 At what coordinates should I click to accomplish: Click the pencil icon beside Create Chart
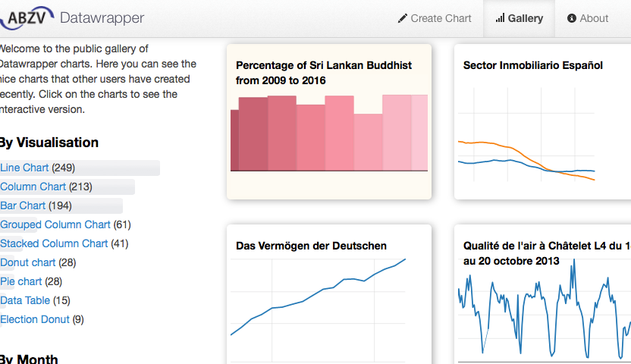[x=403, y=18]
